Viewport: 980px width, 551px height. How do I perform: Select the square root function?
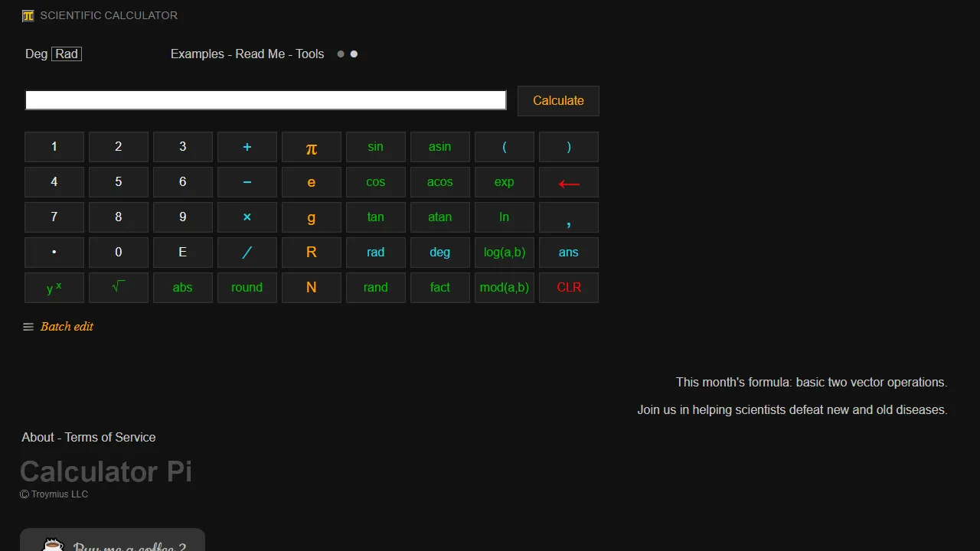pyautogui.click(x=118, y=287)
